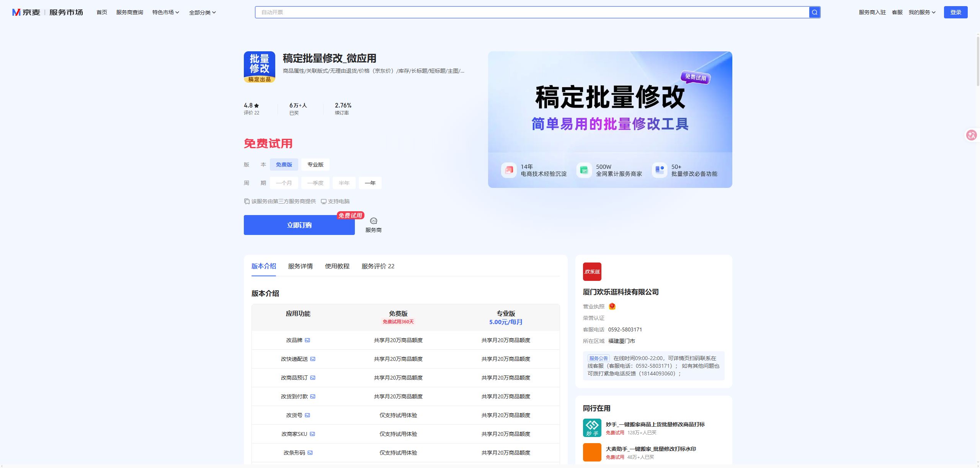Choose the 一年 period option

(x=370, y=183)
